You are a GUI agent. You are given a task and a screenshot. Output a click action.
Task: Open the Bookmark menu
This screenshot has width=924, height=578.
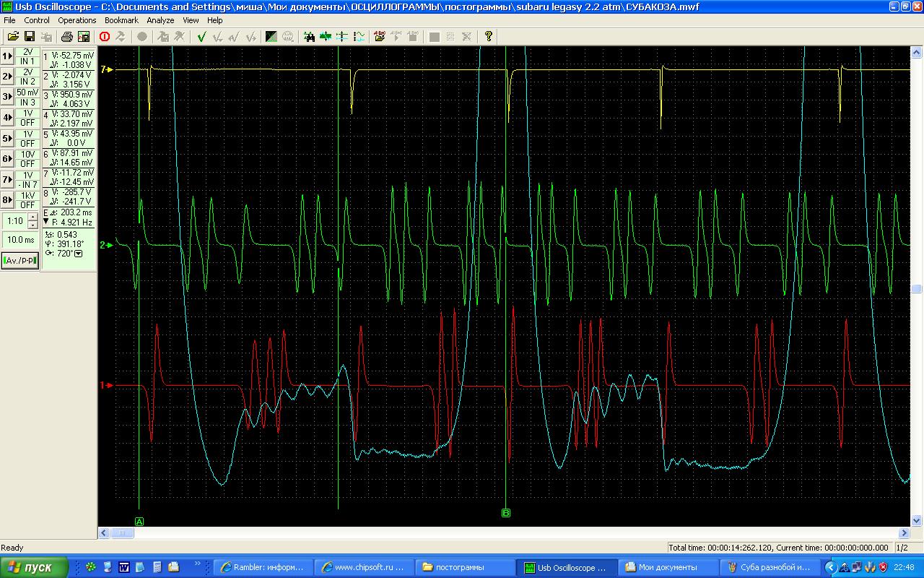(x=121, y=20)
